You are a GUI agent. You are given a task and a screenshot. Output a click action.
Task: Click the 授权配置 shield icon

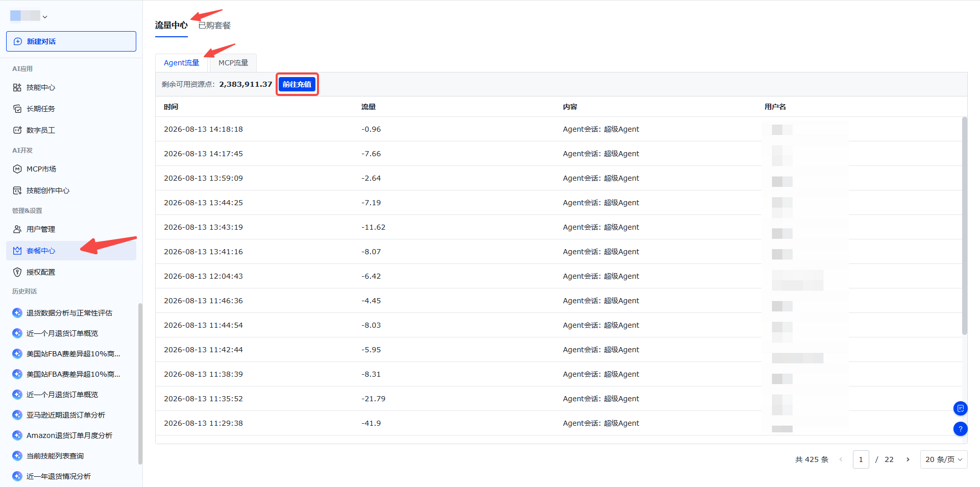point(17,272)
